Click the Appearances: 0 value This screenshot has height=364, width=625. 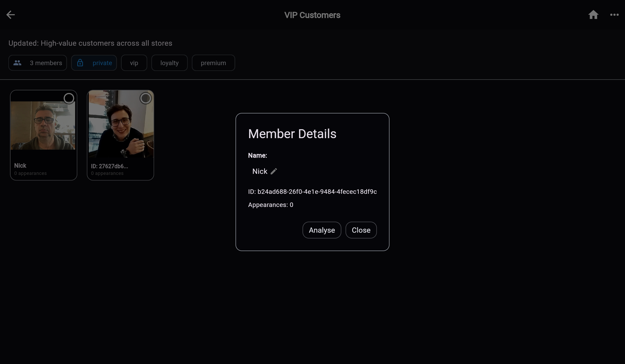(271, 205)
